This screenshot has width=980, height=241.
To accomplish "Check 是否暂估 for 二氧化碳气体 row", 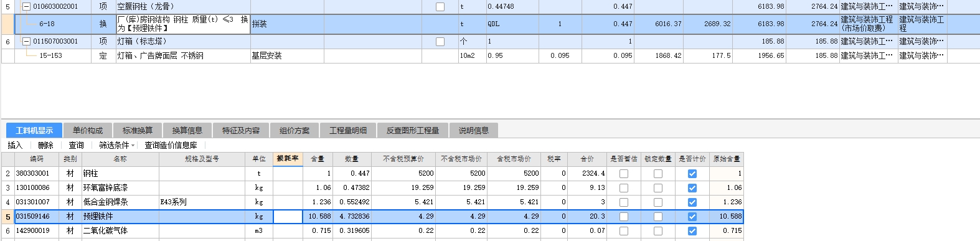I will (624, 231).
